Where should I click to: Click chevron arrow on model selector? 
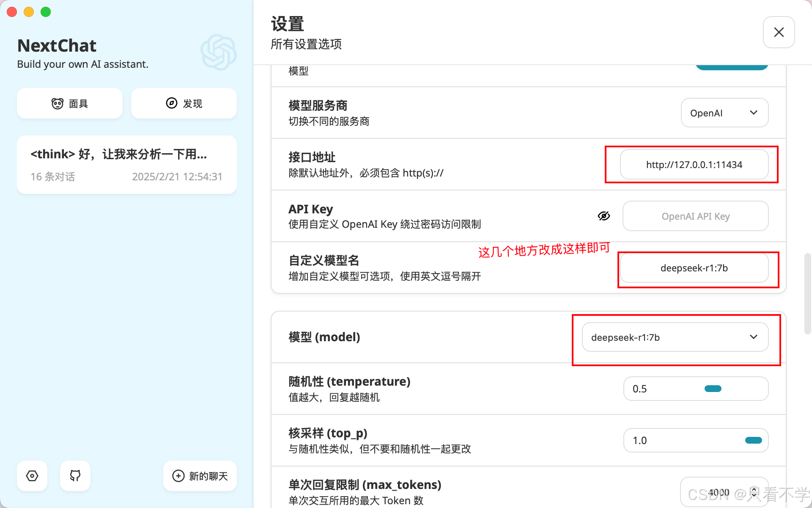point(753,337)
